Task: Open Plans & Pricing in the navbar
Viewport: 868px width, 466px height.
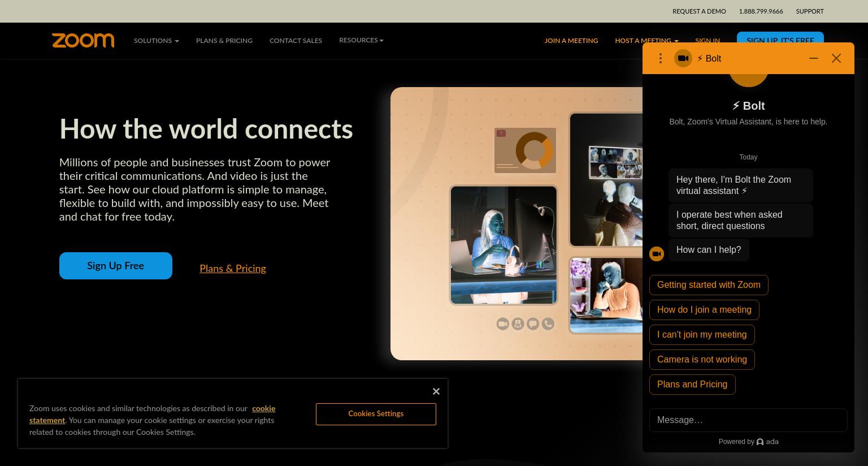Action: tap(224, 41)
